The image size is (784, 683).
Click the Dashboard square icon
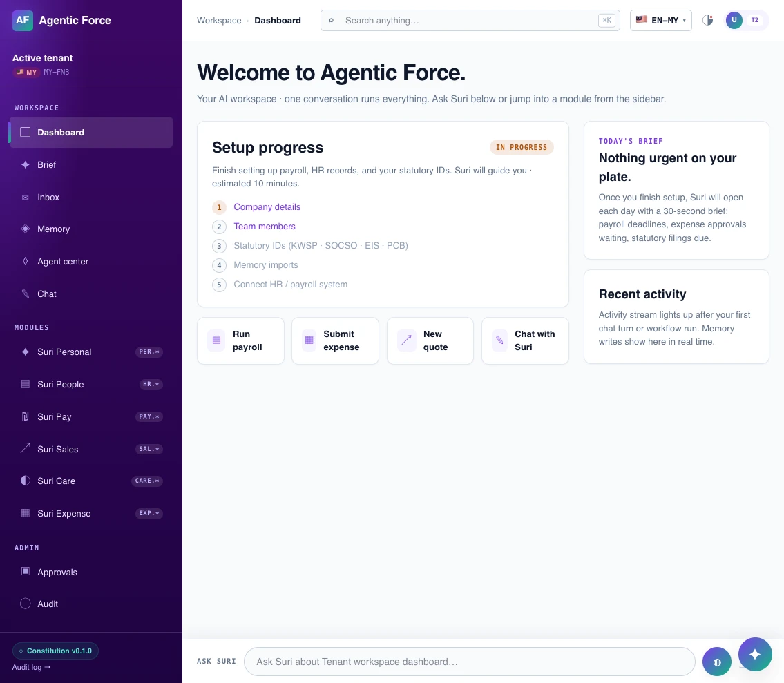point(25,132)
